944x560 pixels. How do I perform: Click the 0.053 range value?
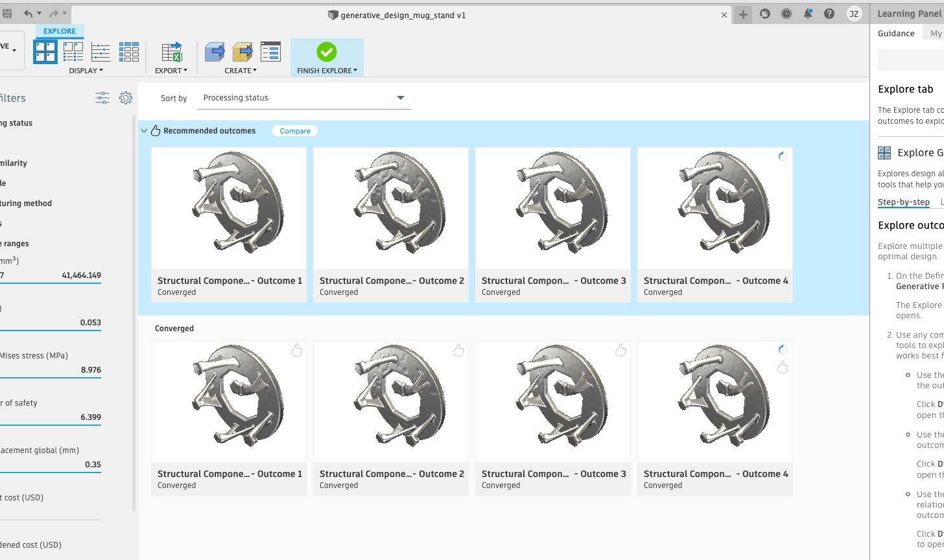coord(91,323)
